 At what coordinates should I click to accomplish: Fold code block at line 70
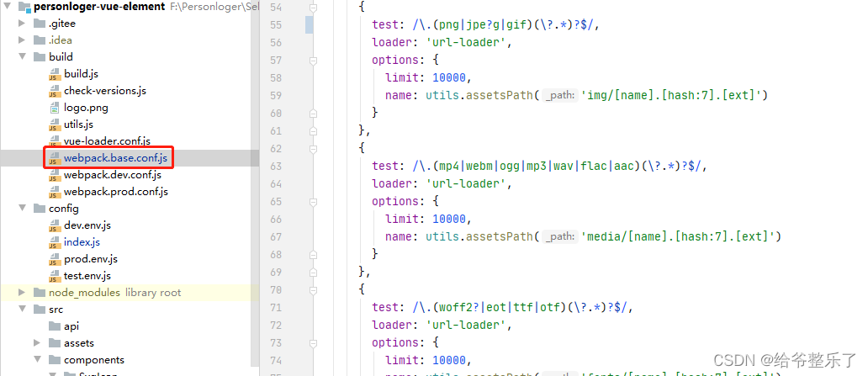314,289
